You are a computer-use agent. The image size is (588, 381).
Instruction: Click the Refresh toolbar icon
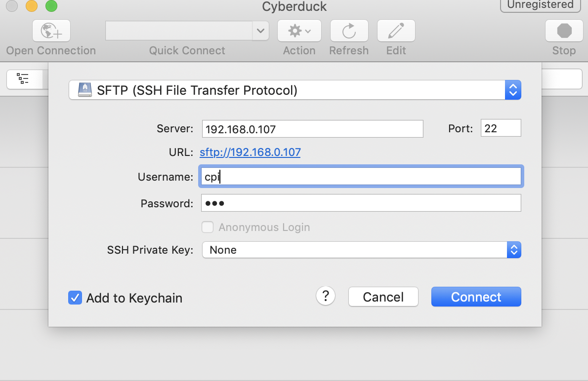tap(349, 31)
